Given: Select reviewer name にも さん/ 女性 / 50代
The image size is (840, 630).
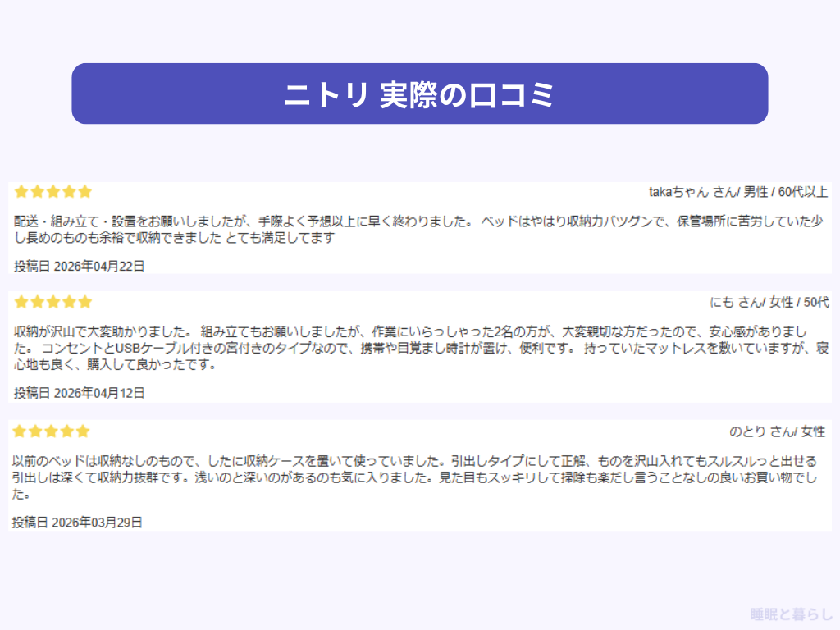Looking at the screenshot, I should pyautogui.click(x=769, y=302).
